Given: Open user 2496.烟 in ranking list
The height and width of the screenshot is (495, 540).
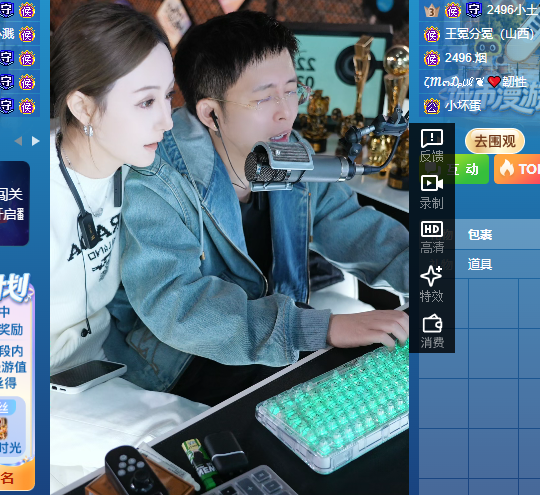Looking at the screenshot, I should 466,58.
